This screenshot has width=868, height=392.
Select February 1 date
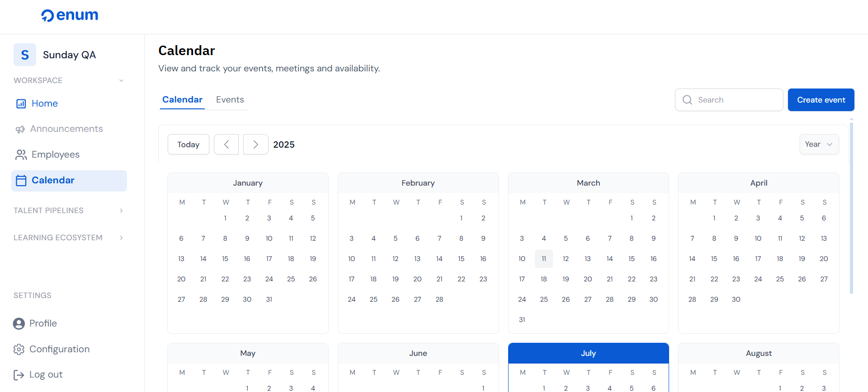tap(461, 218)
